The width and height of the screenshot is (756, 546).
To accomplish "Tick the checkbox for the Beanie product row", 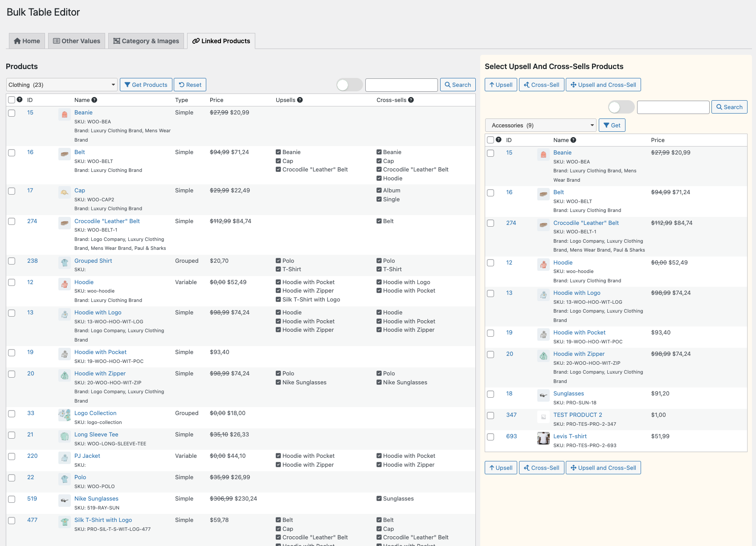I will click(12, 113).
